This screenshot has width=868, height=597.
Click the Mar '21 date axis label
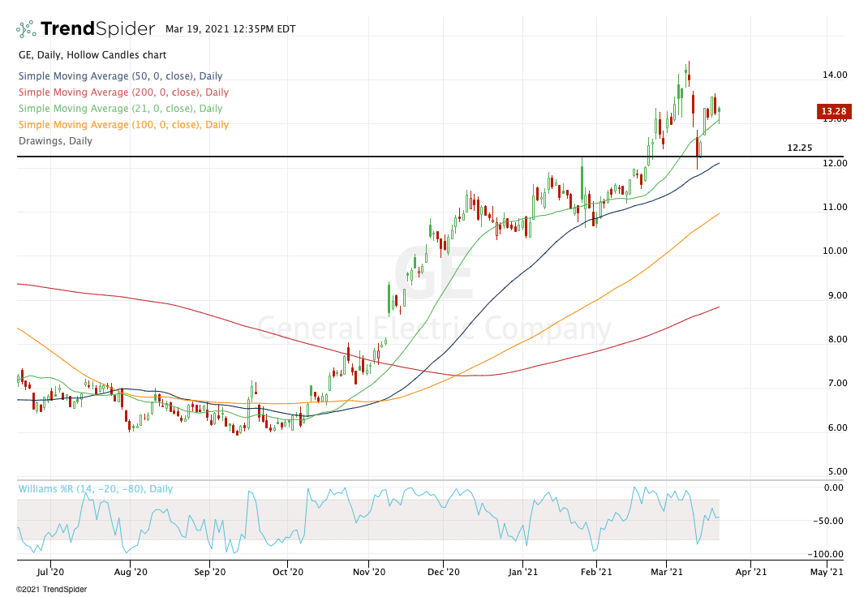click(667, 572)
